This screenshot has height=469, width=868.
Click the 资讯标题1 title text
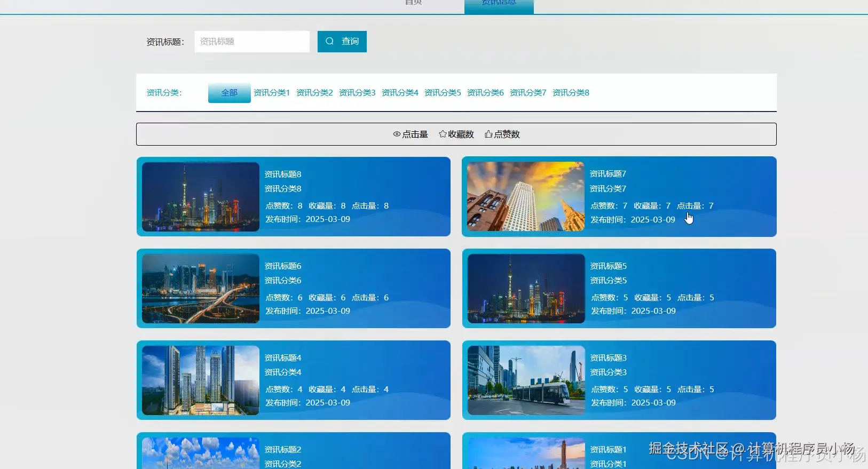pyautogui.click(x=609, y=450)
